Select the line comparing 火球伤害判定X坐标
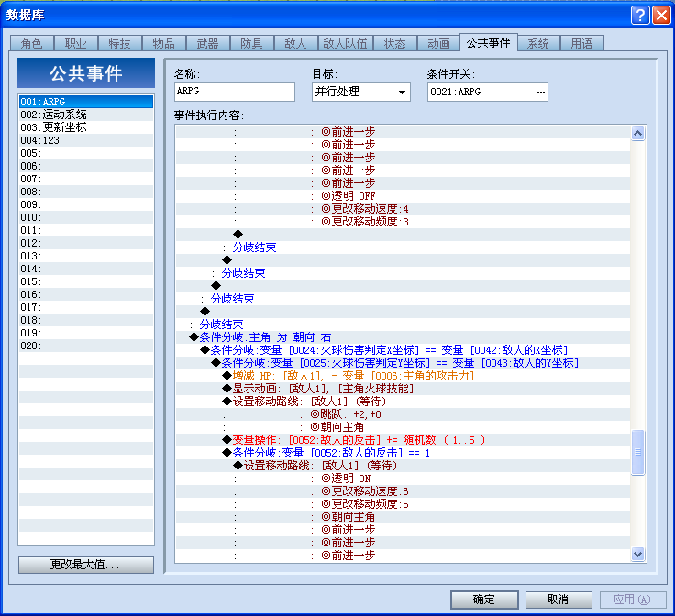 coord(403,350)
